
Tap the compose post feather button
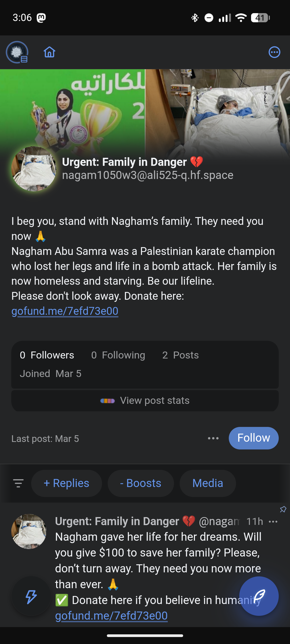[259, 596]
